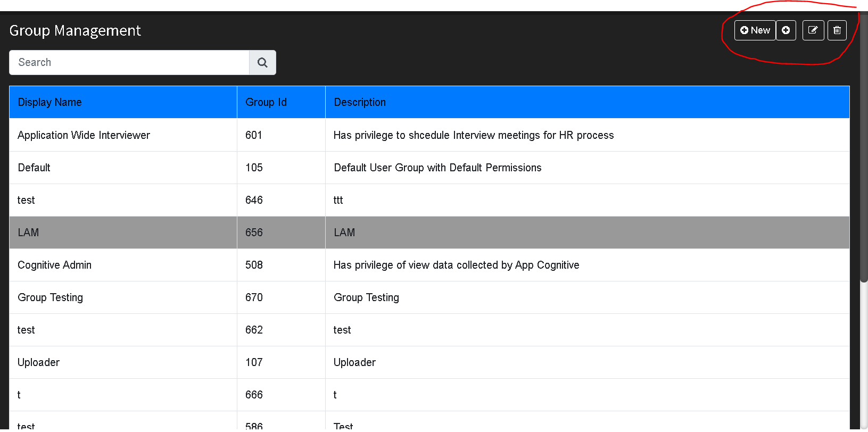Select the Application Wide Interviewer row

(429, 135)
